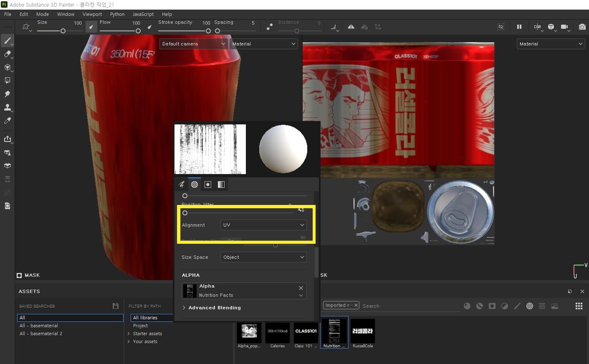Click the Resource updater icon in left toolbar
Viewport: 589px width, 364px height.
(x=7, y=206)
